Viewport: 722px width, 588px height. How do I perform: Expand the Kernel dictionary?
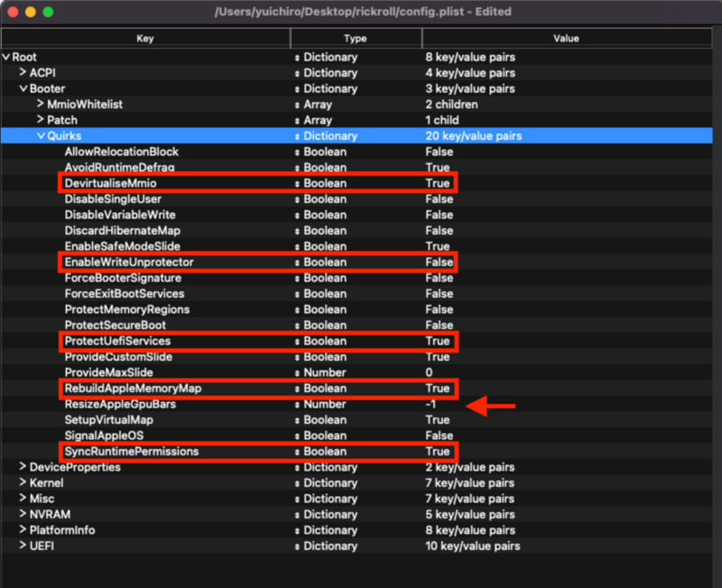(x=23, y=482)
